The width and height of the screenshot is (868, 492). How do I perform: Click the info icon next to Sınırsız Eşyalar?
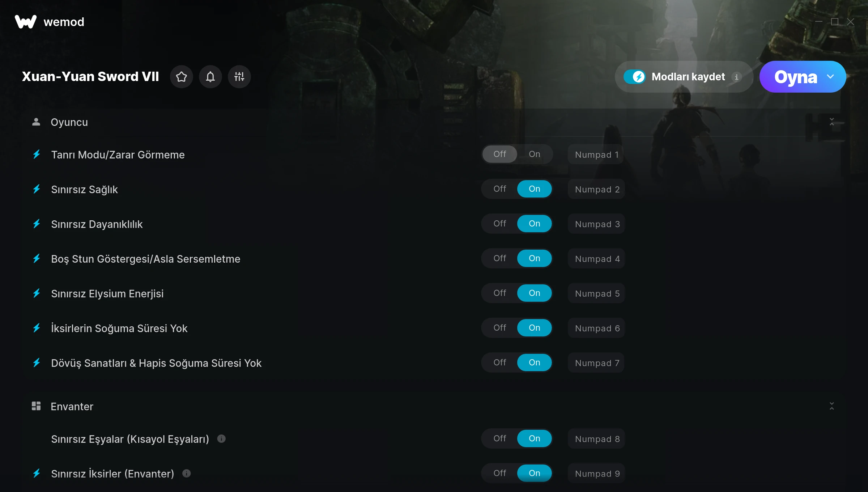(221, 439)
